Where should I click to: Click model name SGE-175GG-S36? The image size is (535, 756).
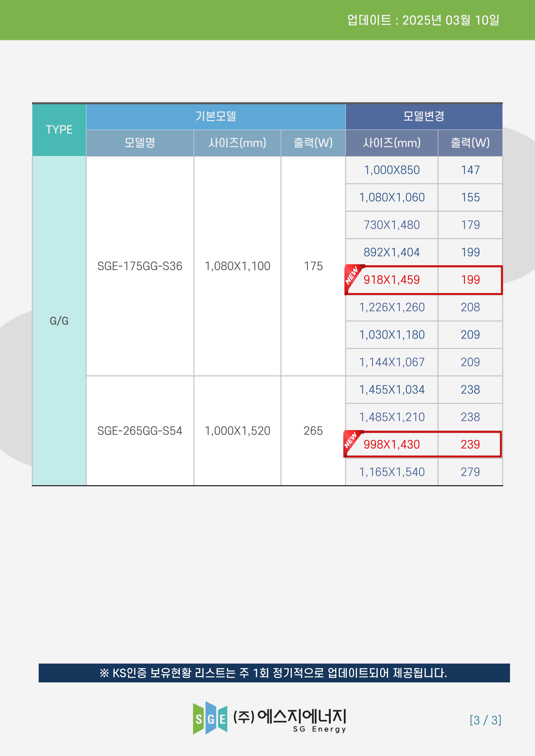pos(140,266)
